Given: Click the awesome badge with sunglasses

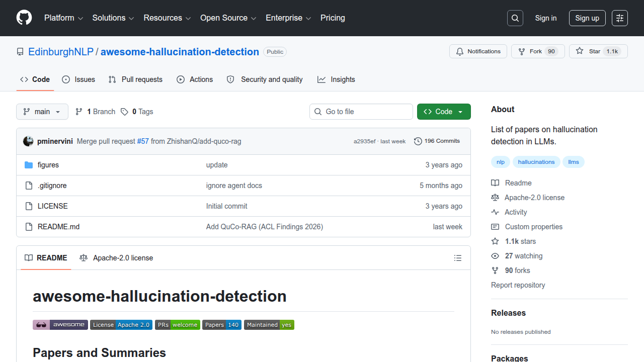Looking at the screenshot, I should tap(60, 325).
